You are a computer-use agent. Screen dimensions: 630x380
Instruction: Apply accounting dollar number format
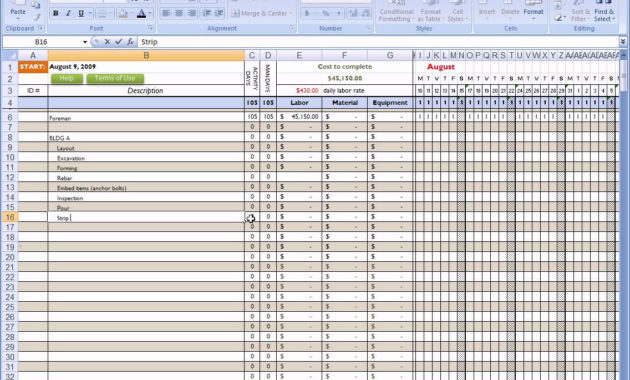[x=307, y=13]
